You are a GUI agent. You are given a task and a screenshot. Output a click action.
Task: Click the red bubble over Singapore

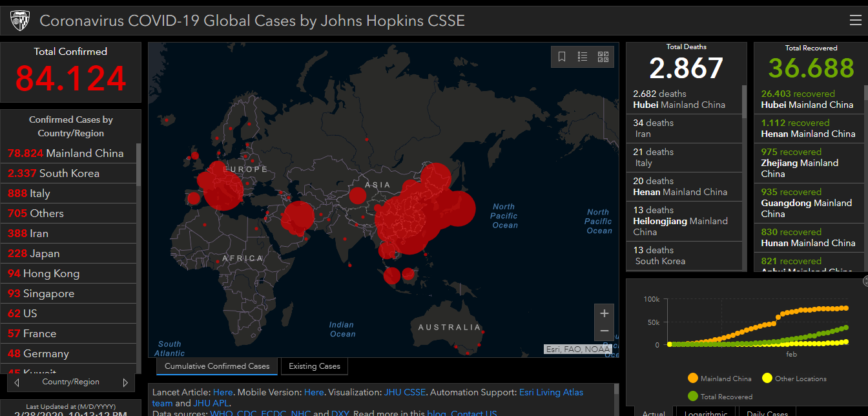point(392,276)
